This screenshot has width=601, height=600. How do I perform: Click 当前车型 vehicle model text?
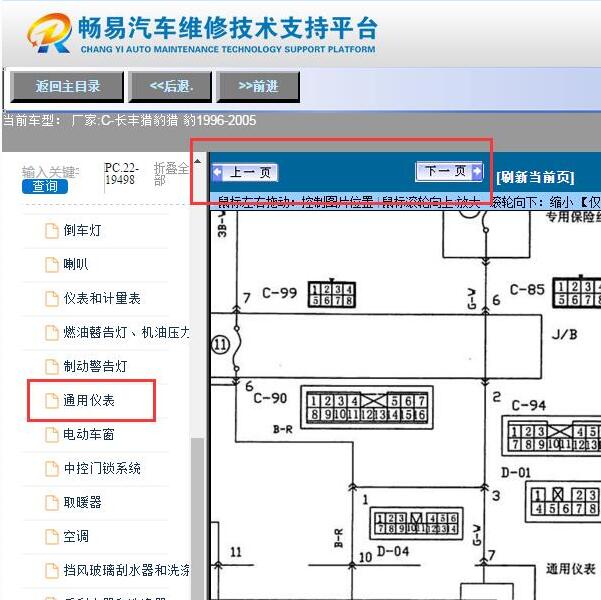[x=130, y=120]
